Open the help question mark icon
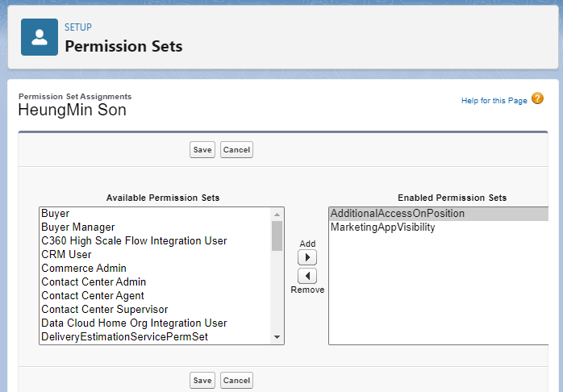563x392 pixels. point(537,99)
